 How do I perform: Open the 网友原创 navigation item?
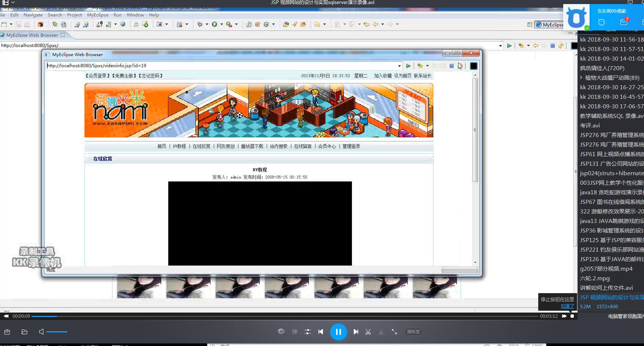click(x=226, y=146)
